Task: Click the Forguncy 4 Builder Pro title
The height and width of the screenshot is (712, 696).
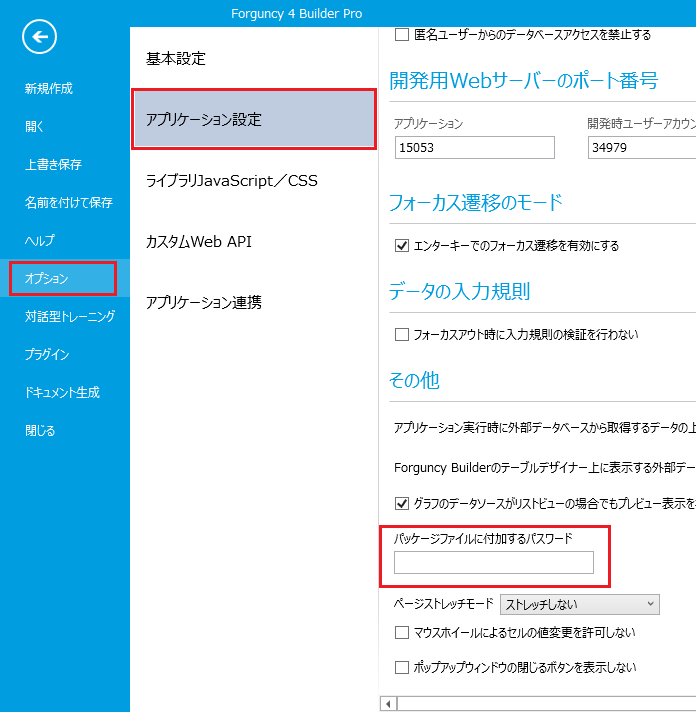Action: click(296, 14)
